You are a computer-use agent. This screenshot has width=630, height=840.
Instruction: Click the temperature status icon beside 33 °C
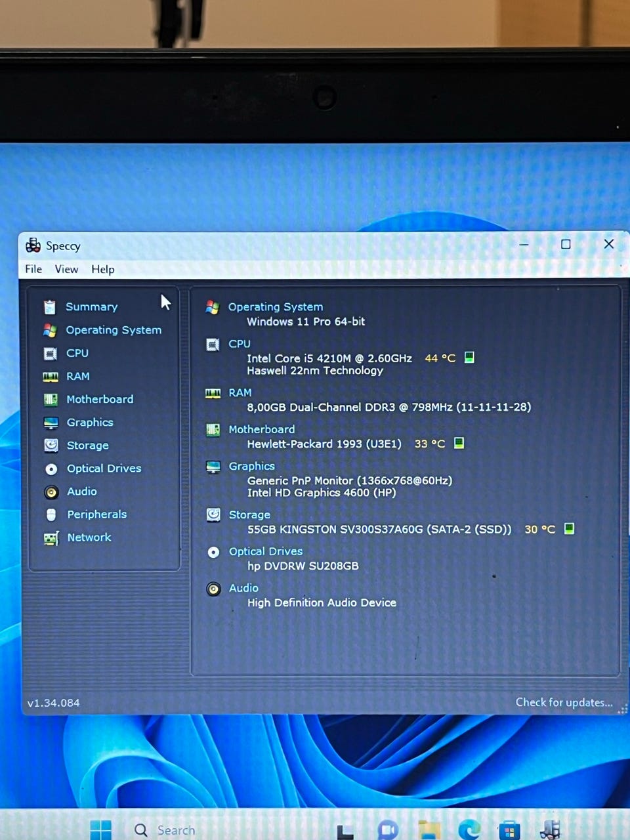(x=459, y=443)
